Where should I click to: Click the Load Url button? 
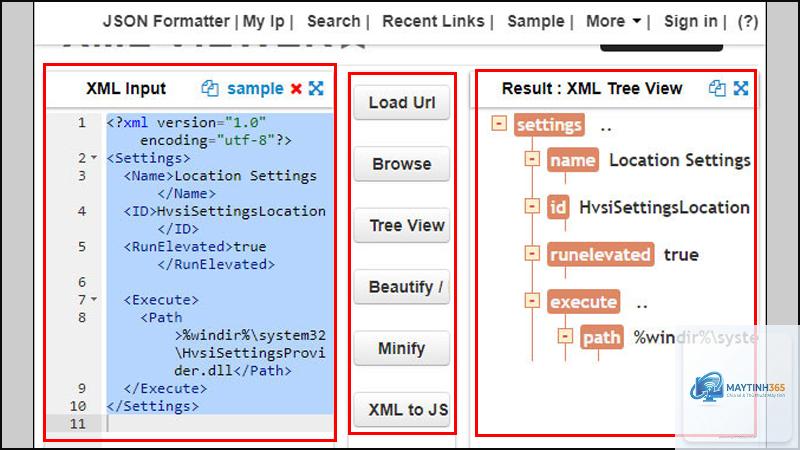(402, 103)
